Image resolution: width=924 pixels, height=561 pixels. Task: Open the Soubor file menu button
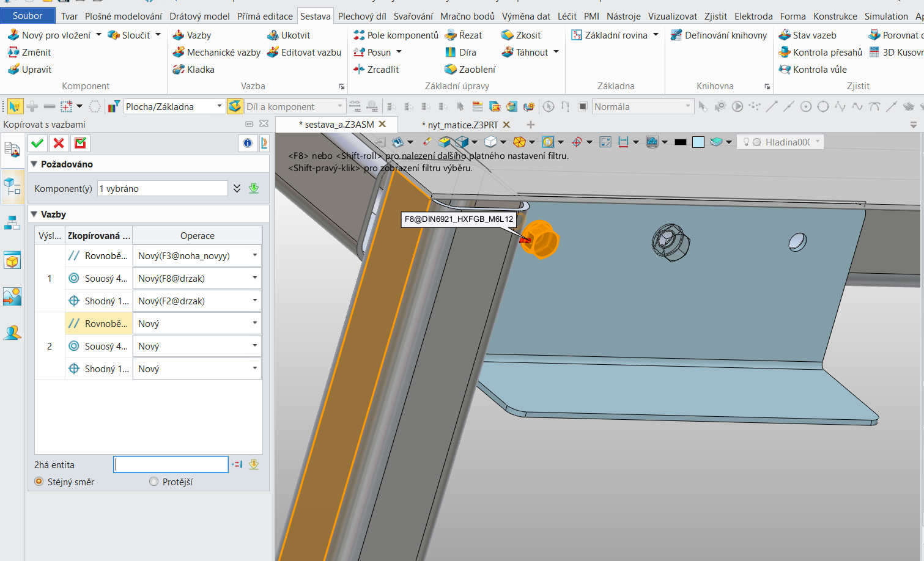[x=28, y=16]
